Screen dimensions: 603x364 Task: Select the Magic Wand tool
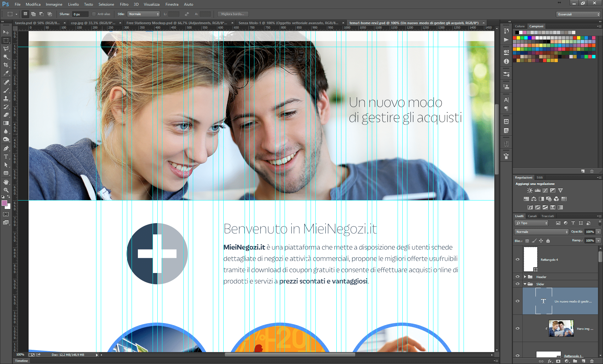click(6, 56)
